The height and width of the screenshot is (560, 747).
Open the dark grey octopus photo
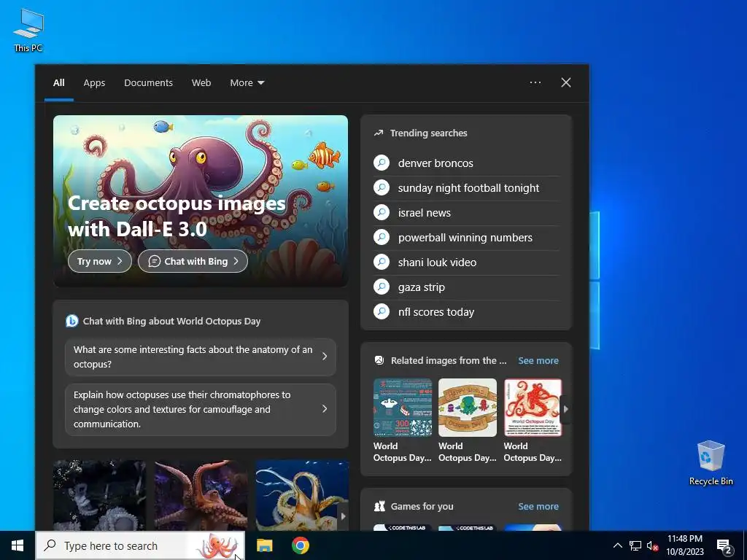tap(99, 495)
